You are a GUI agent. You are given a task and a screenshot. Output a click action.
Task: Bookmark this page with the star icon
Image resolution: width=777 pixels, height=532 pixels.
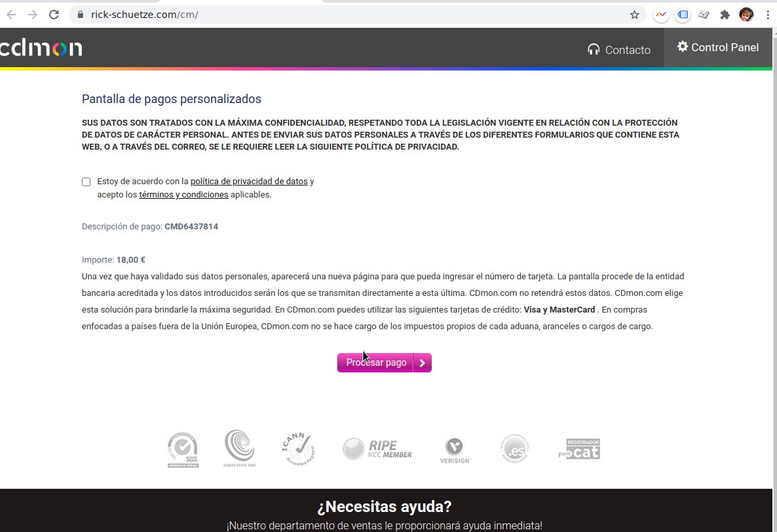[634, 15]
